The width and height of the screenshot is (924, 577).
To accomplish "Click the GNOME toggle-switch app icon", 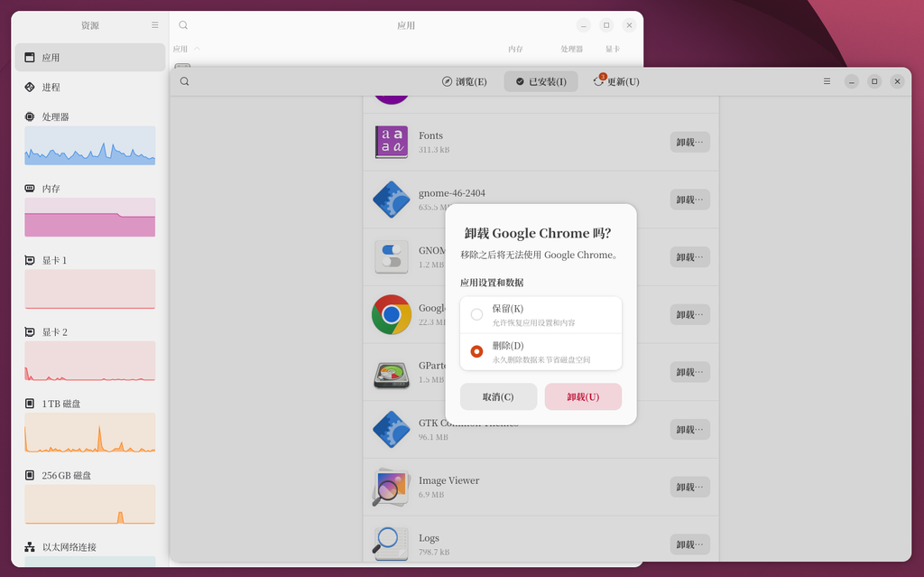I will (x=392, y=257).
